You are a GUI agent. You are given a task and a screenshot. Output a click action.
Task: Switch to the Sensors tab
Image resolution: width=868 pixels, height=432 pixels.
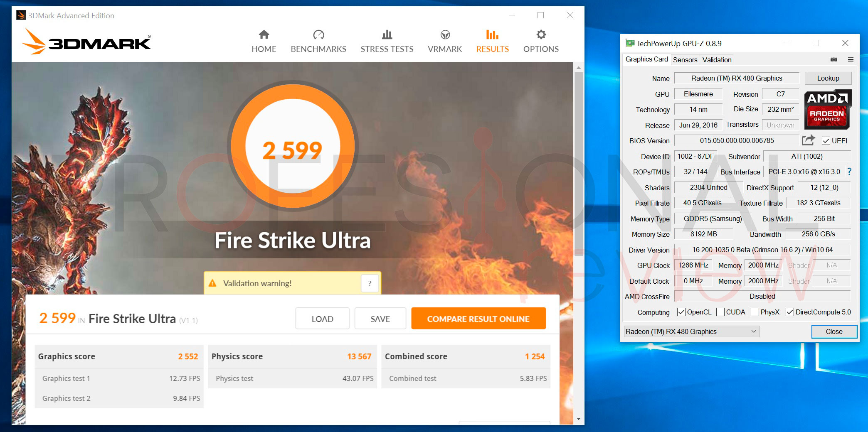point(685,60)
